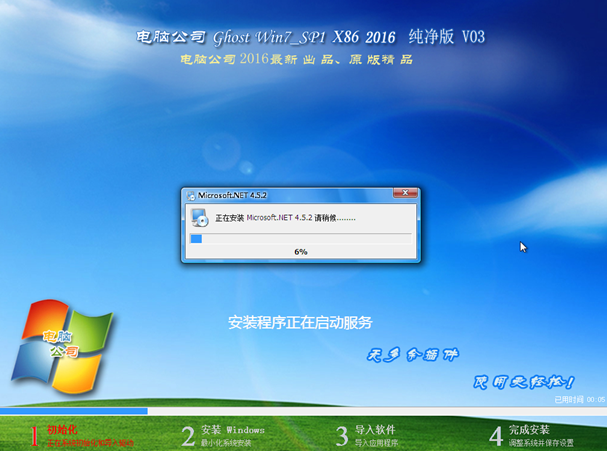Click the '导入应用程序' step description

(376, 442)
